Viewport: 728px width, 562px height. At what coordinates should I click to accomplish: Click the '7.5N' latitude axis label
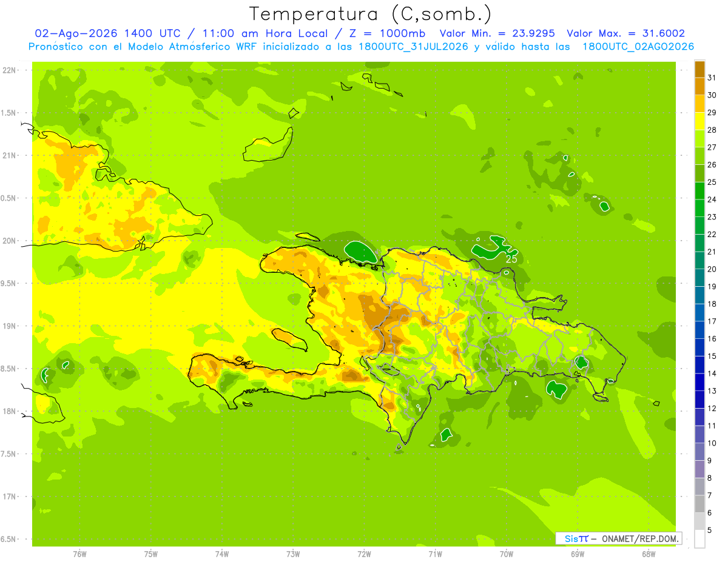tap(9, 454)
